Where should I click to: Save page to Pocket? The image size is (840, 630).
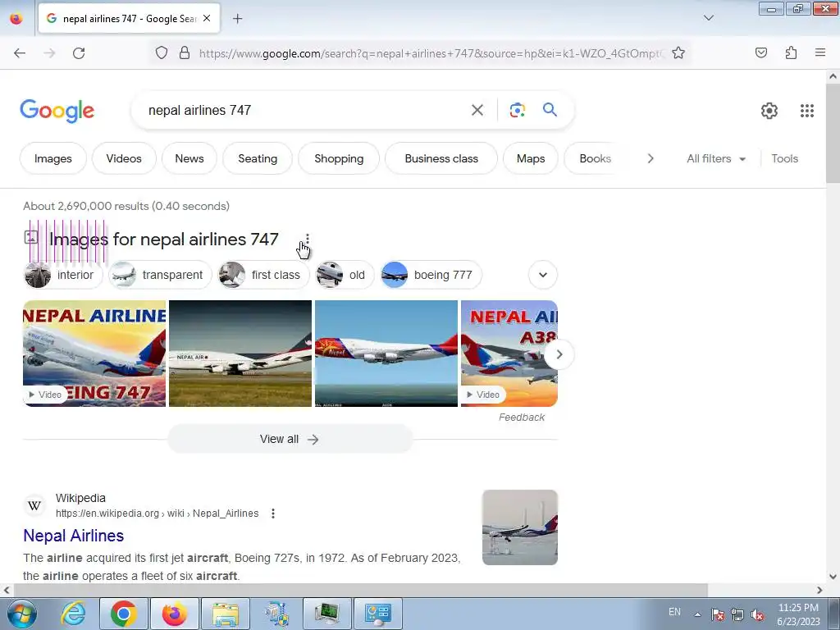[x=760, y=53]
